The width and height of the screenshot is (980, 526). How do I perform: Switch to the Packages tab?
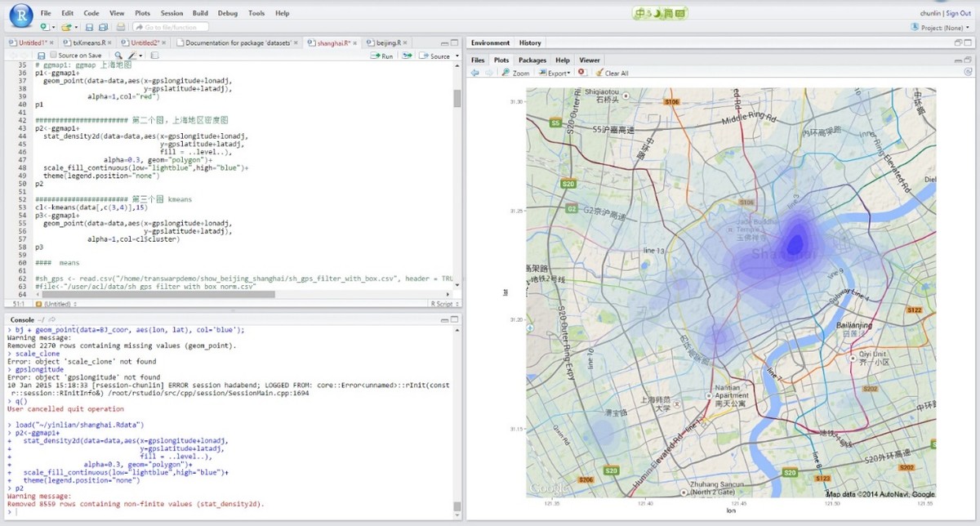pyautogui.click(x=532, y=60)
